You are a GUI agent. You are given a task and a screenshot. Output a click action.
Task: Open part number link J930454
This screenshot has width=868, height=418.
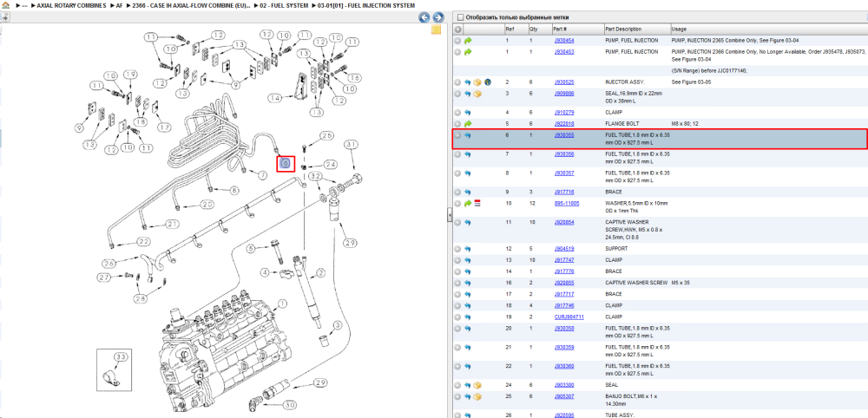[564, 41]
